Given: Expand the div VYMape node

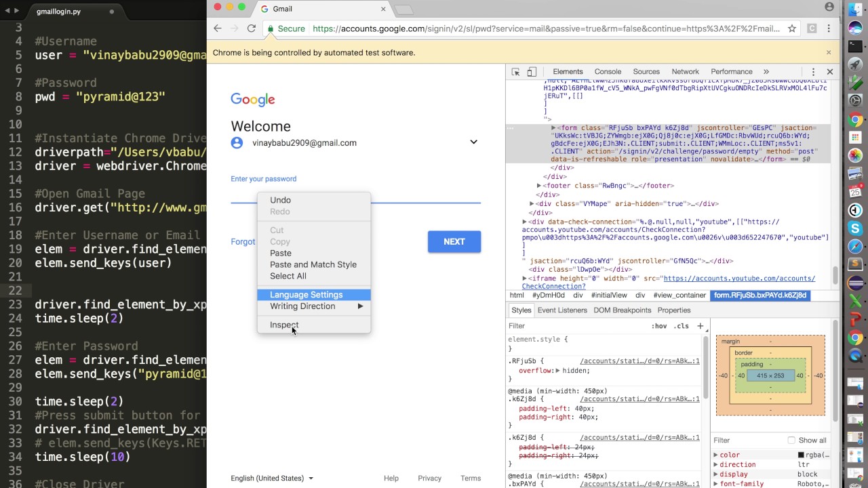Looking at the screenshot, I should [532, 203].
